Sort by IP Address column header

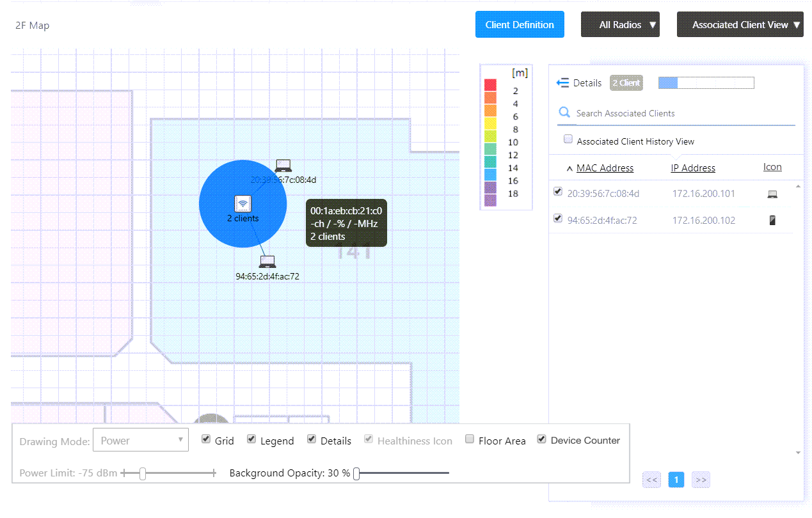pos(693,168)
